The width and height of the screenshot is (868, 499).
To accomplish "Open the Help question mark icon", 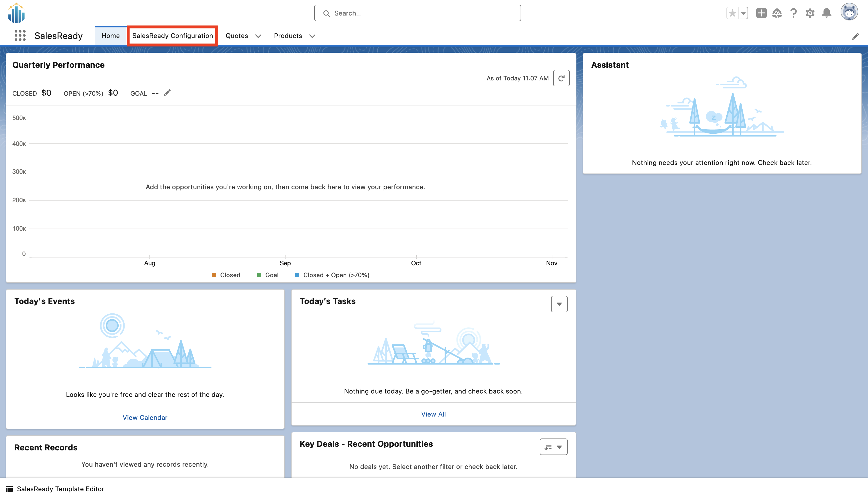I will click(x=793, y=13).
